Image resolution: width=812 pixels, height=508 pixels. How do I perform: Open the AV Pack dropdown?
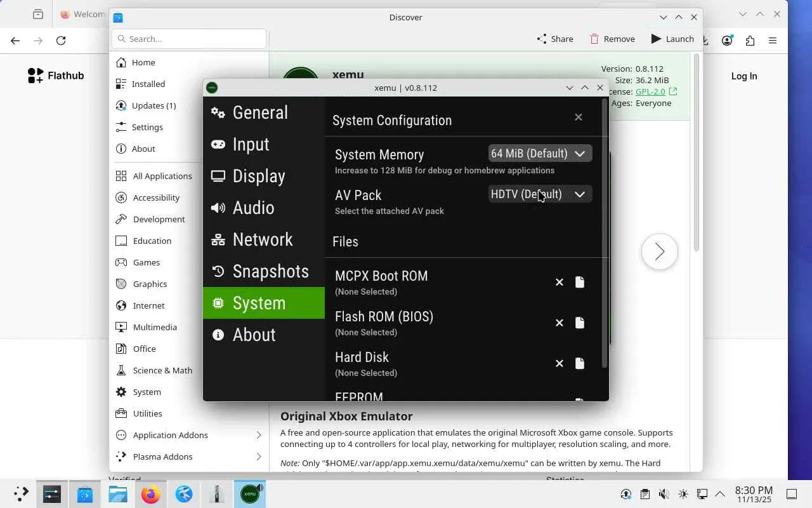(540, 194)
